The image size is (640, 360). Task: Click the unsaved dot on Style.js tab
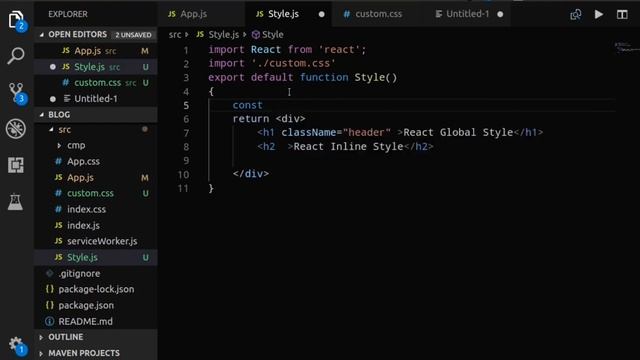322,14
